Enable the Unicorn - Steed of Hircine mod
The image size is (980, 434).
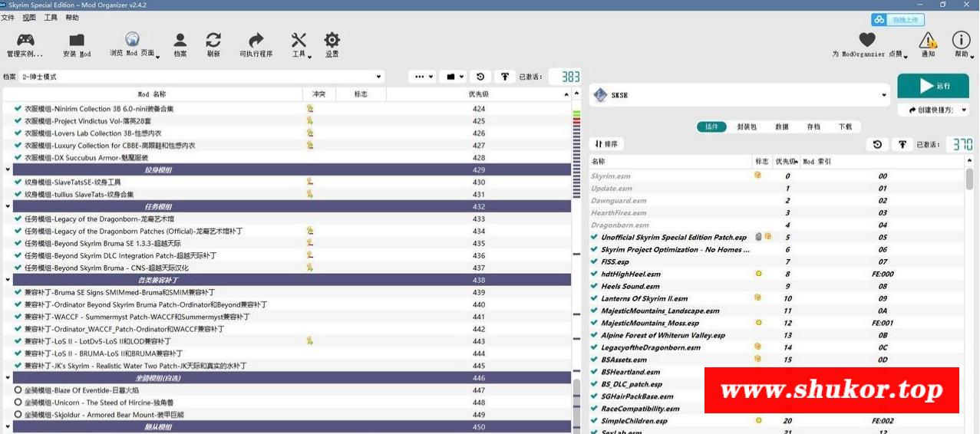click(18, 403)
